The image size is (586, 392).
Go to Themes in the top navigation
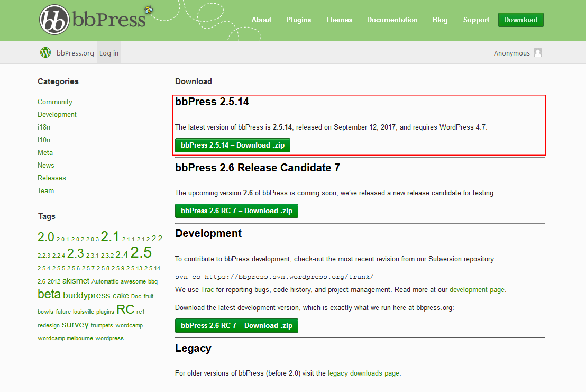coord(338,20)
